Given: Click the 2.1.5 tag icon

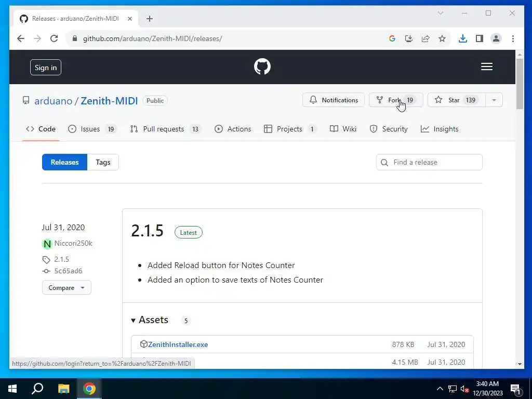Looking at the screenshot, I should click(46, 260).
